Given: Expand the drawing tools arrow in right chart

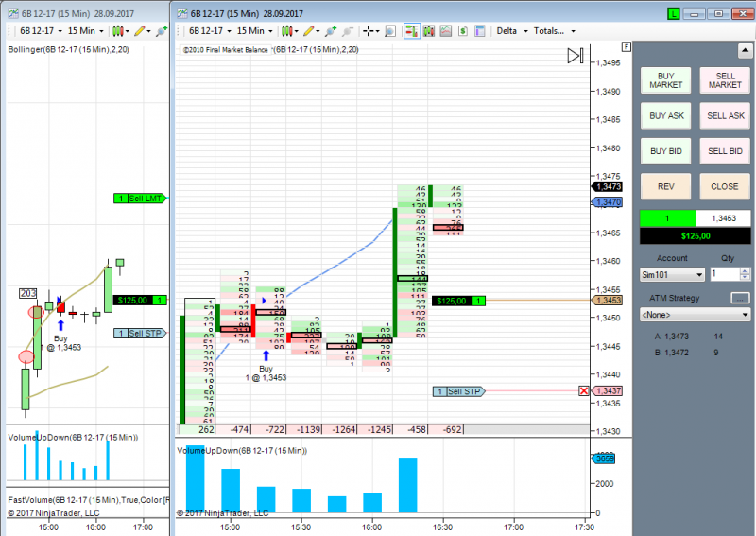Looking at the screenshot, I should tap(318, 31).
